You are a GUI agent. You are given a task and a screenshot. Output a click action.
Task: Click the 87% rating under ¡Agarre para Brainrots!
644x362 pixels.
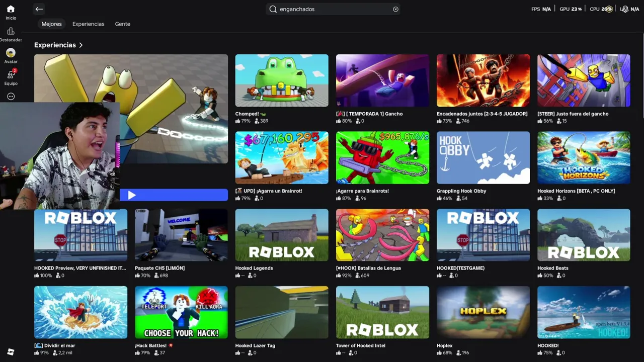(344, 199)
